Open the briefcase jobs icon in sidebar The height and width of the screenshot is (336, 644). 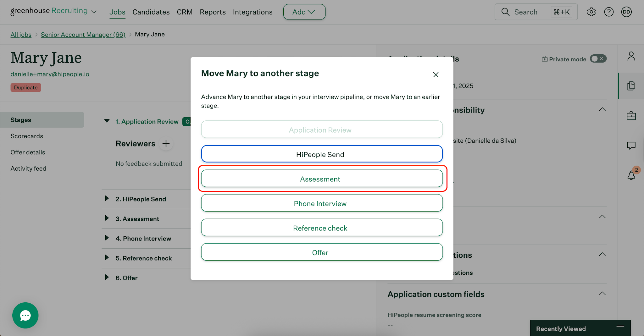(631, 116)
